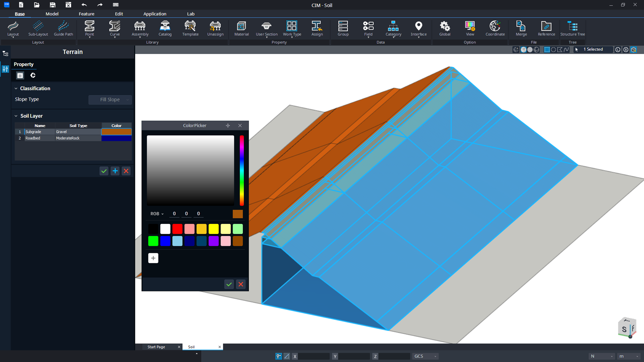Open the Material property tool

(x=241, y=29)
